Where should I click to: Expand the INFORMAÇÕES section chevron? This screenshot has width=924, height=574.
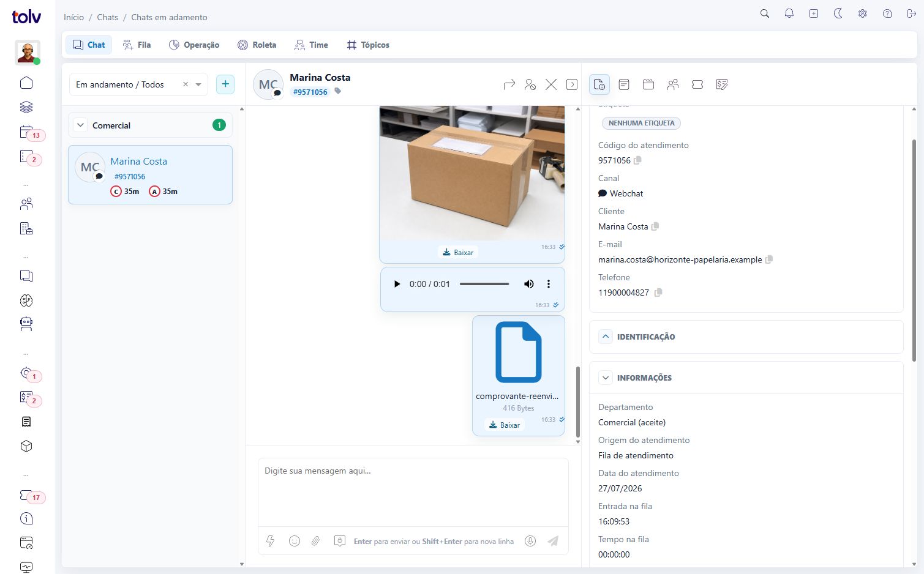tap(606, 378)
